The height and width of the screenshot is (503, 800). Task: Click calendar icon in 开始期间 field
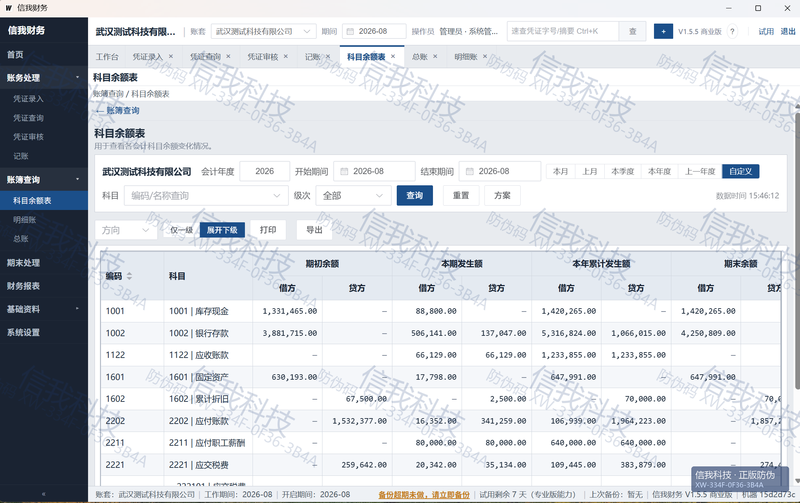[x=344, y=171]
